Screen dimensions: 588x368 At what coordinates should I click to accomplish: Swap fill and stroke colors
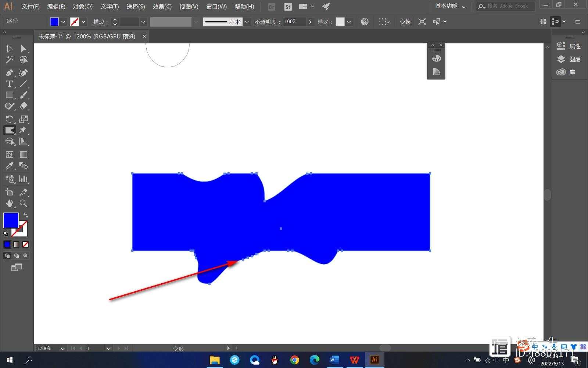point(25,215)
